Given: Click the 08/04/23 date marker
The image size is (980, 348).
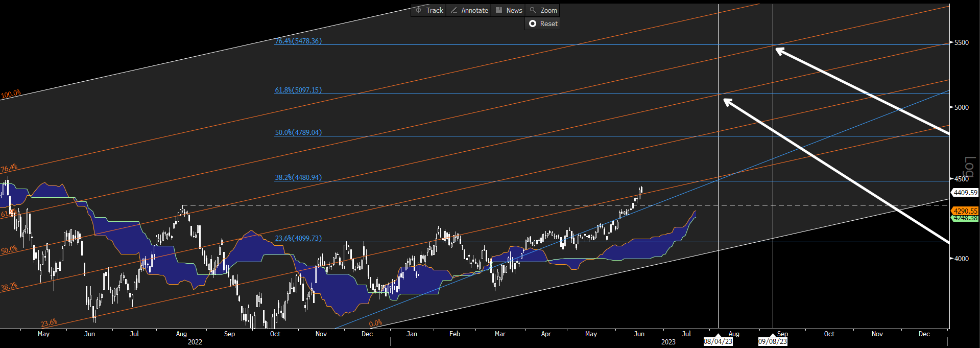Looking at the screenshot, I should [718, 341].
